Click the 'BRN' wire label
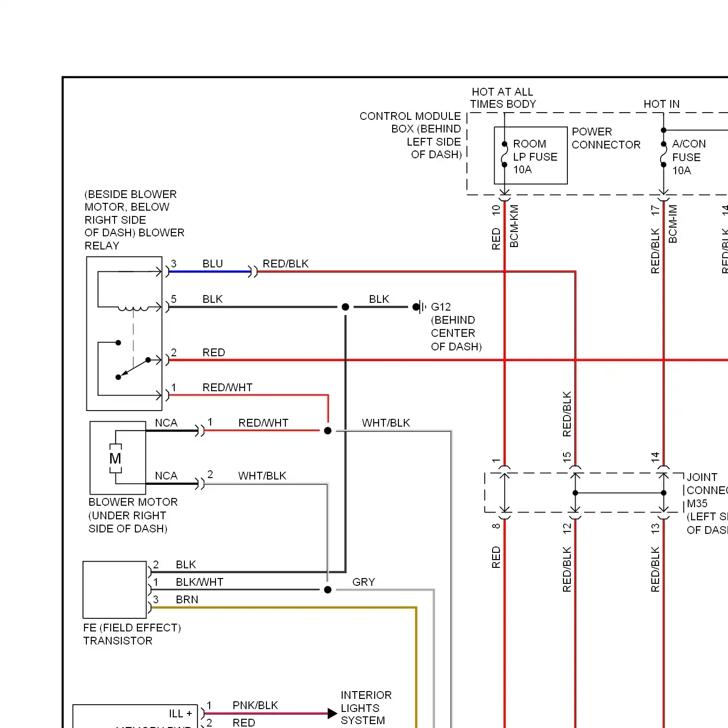This screenshot has width=728, height=728. tap(187, 599)
